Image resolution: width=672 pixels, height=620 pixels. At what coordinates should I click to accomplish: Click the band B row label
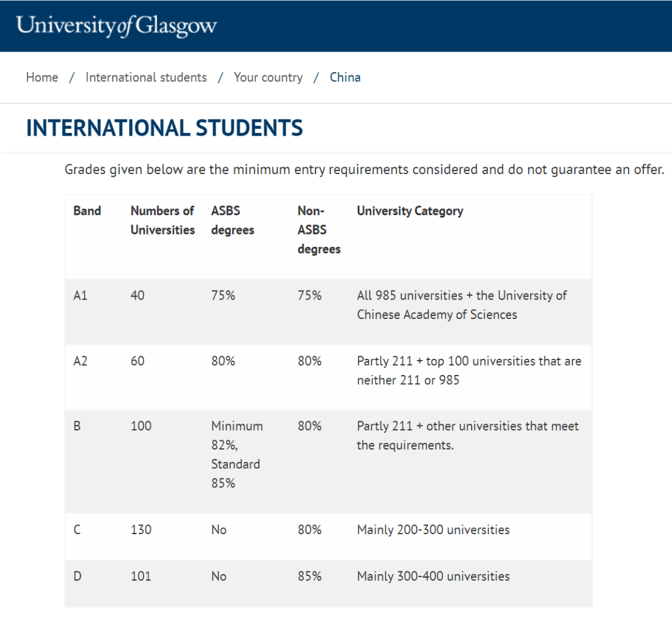click(77, 426)
